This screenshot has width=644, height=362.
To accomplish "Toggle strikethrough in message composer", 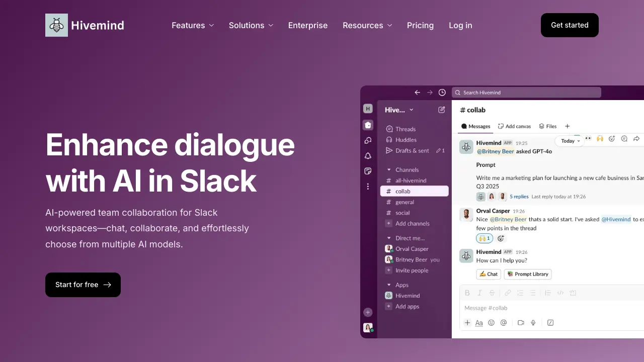I will tap(492, 293).
